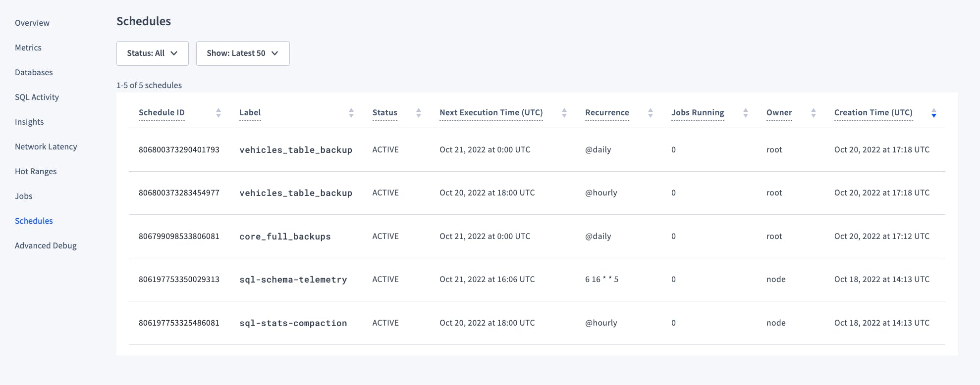
Task: Go to Hot Ranges page
Action: click(x=36, y=171)
